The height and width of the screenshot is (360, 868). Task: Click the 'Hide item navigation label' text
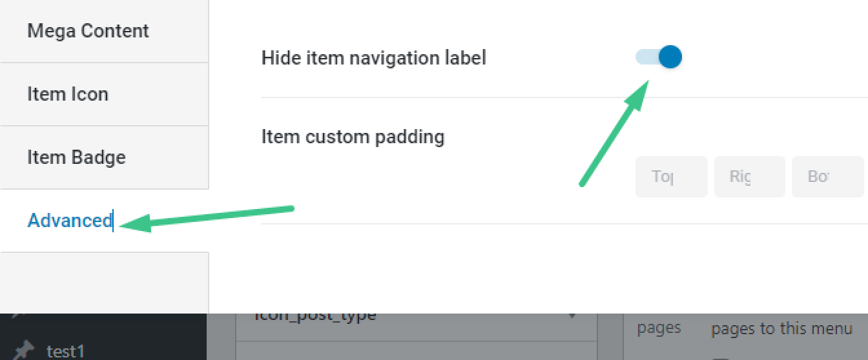click(373, 58)
